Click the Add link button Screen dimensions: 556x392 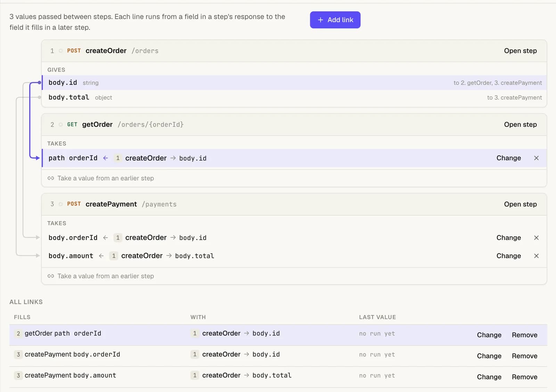click(x=335, y=20)
